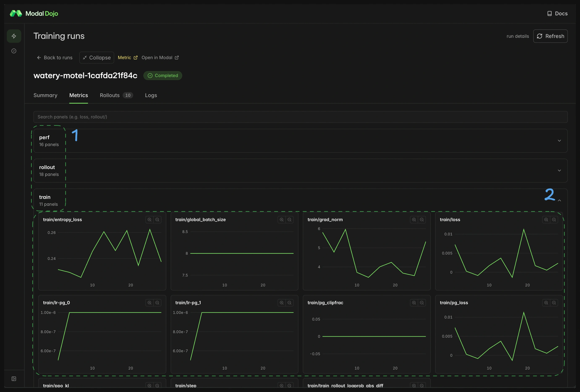The height and width of the screenshot is (392, 580).
Task: Zoom out on train/lr-pg_1 chart
Action: point(289,303)
